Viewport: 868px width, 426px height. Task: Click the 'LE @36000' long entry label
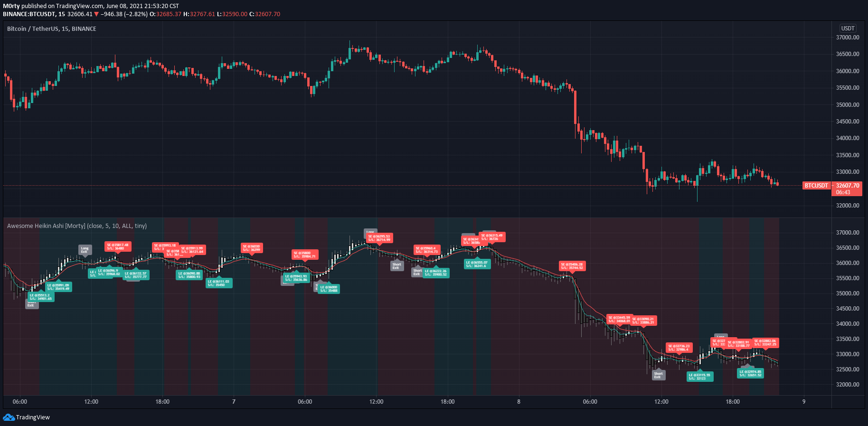(x=329, y=289)
